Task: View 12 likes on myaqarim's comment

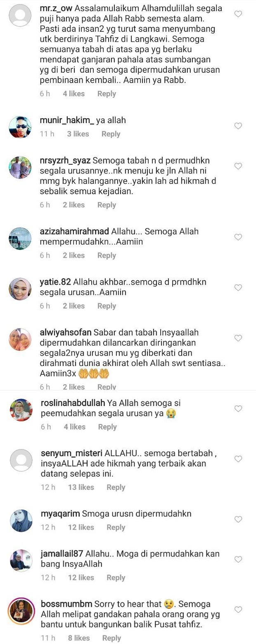Action: (x=81, y=527)
